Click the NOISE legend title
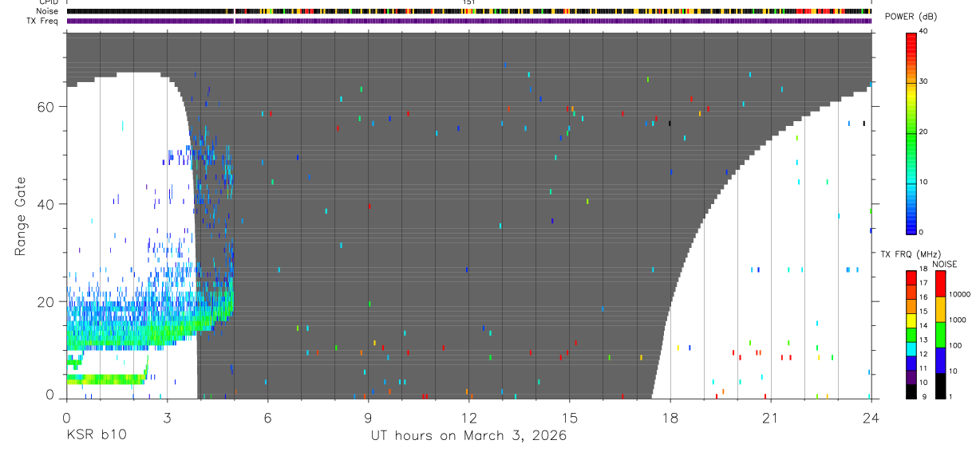This screenshot has width=980, height=452. [x=946, y=264]
